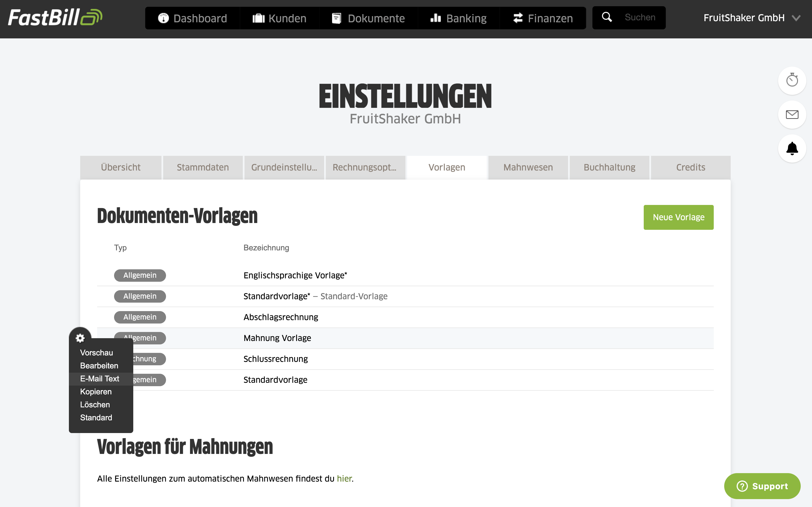
Task: Open the Dokumente menu
Action: [x=368, y=18]
